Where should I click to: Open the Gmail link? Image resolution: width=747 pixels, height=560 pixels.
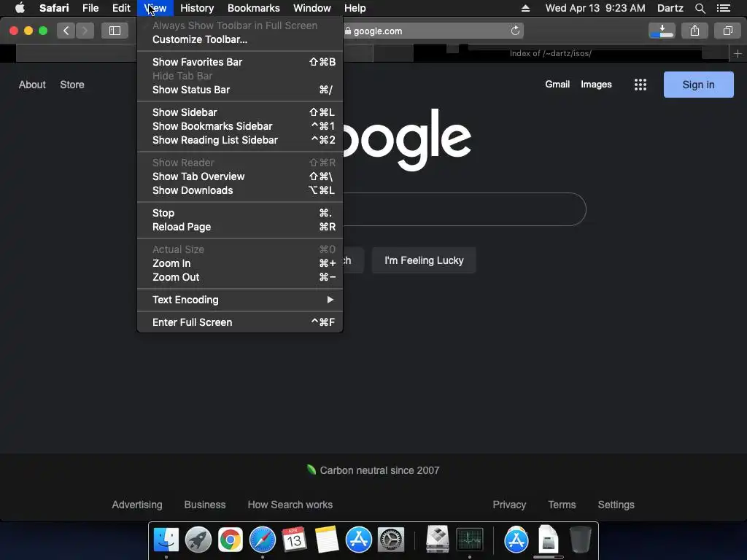557,85
